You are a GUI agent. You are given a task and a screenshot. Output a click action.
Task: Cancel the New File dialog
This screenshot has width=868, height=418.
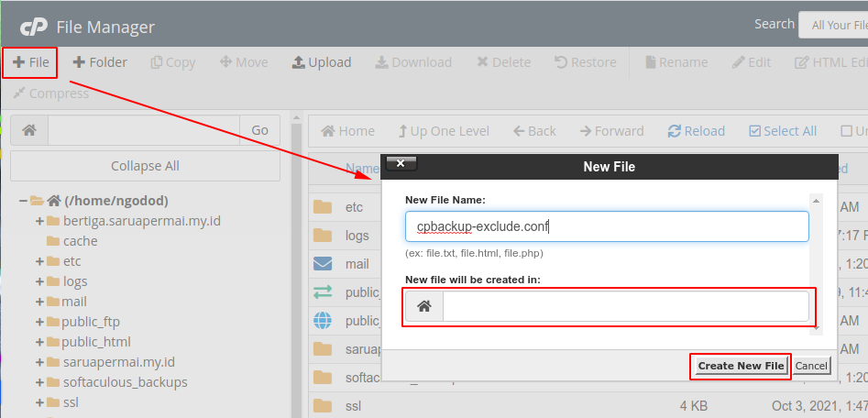(x=811, y=366)
